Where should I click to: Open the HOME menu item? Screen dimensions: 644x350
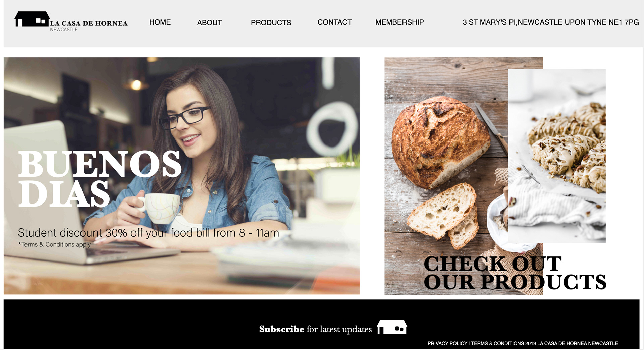point(160,22)
